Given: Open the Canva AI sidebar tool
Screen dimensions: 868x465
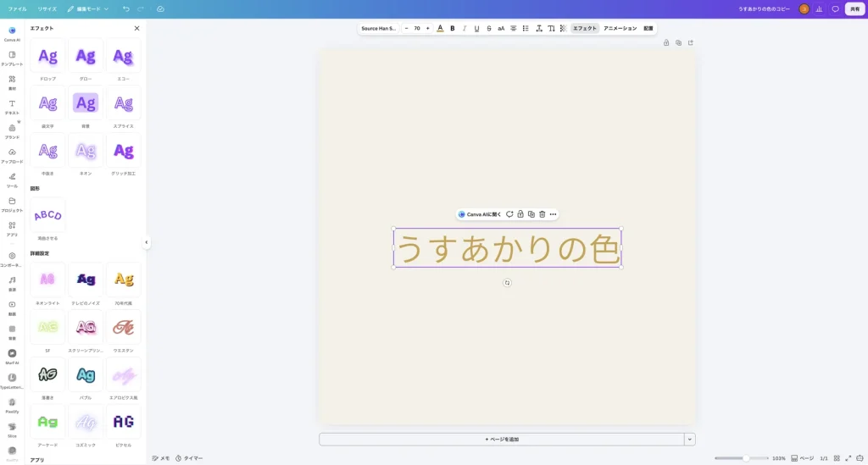Looking at the screenshot, I should click(x=12, y=33).
